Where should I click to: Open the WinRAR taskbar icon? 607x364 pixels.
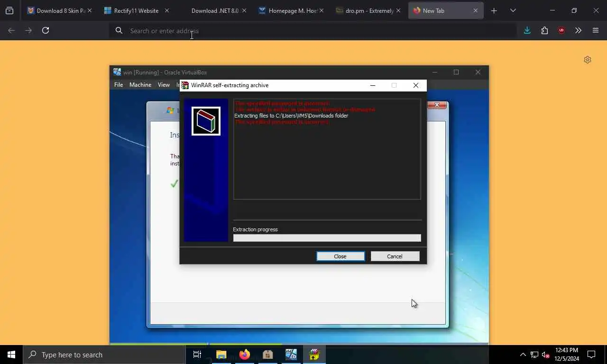pos(314,355)
